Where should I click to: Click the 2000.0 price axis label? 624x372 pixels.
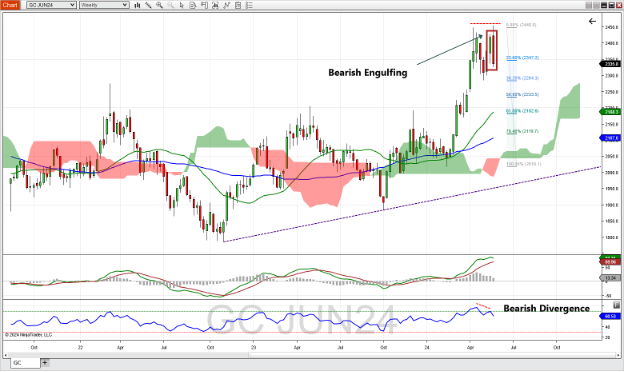(612, 173)
